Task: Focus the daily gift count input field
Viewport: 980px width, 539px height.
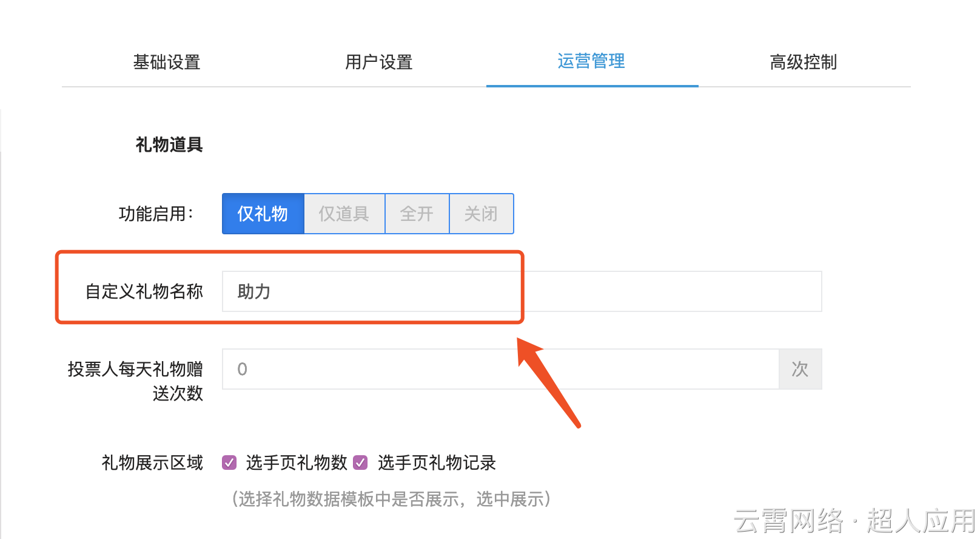Action: tap(500, 369)
